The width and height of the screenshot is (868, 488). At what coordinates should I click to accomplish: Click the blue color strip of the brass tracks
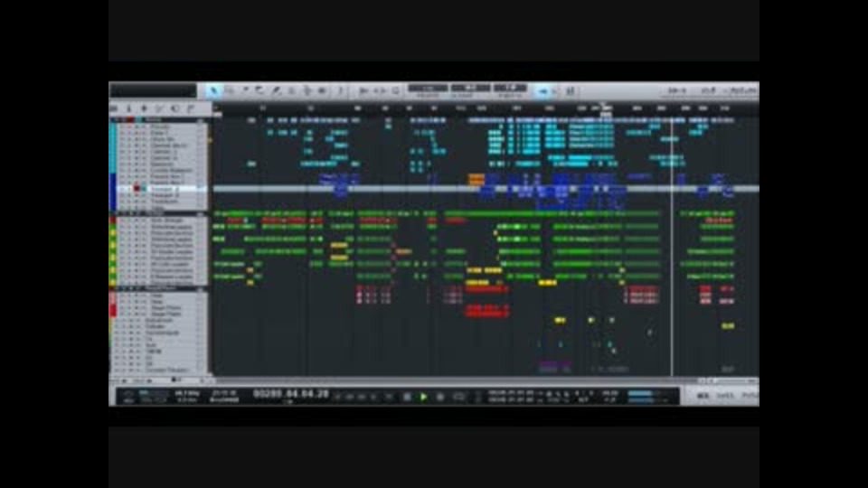pos(113,192)
